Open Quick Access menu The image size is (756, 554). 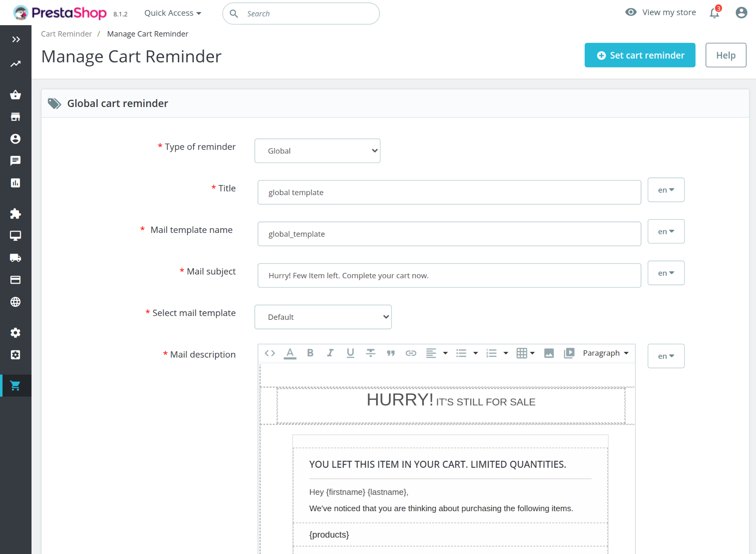(172, 13)
